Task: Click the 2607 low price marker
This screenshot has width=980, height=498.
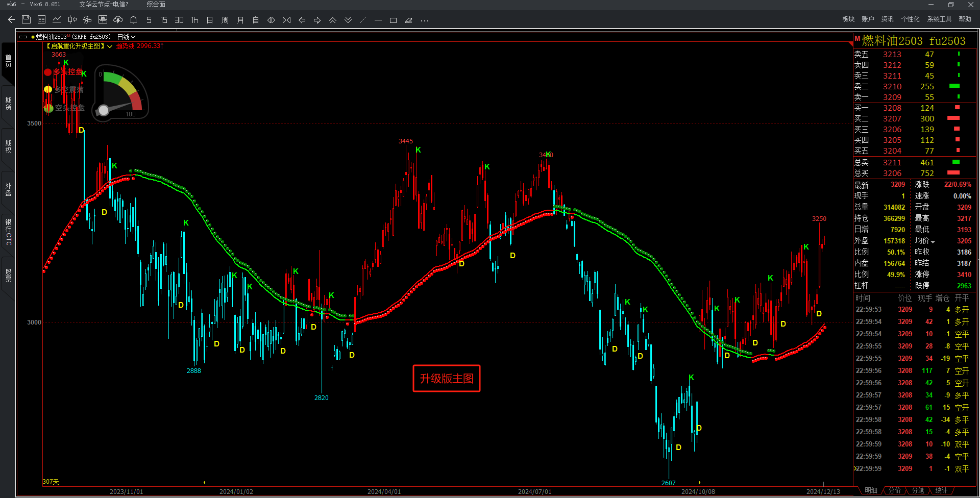Action: click(x=668, y=483)
